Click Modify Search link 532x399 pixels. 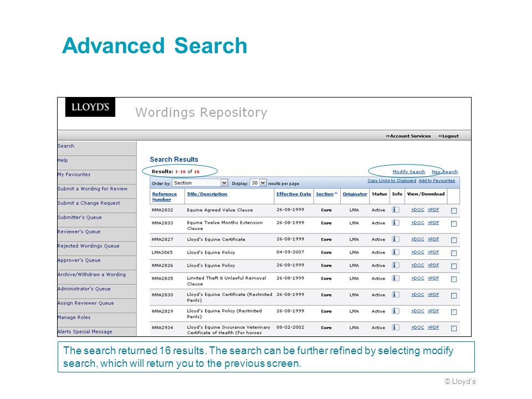[409, 172]
